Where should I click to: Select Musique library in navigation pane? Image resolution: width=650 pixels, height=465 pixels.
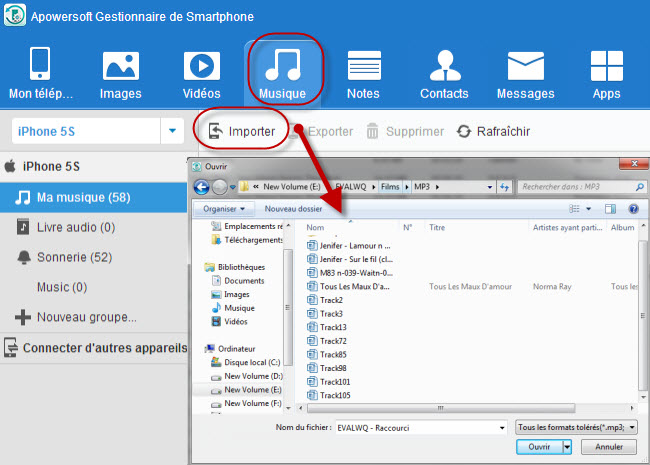pyautogui.click(x=234, y=308)
